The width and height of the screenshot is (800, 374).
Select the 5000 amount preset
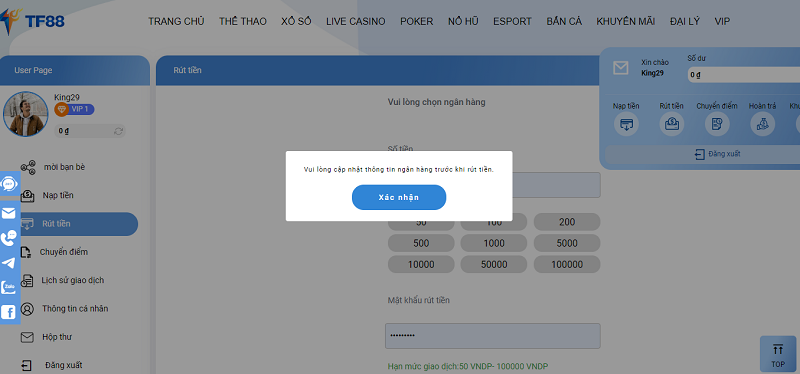click(567, 243)
